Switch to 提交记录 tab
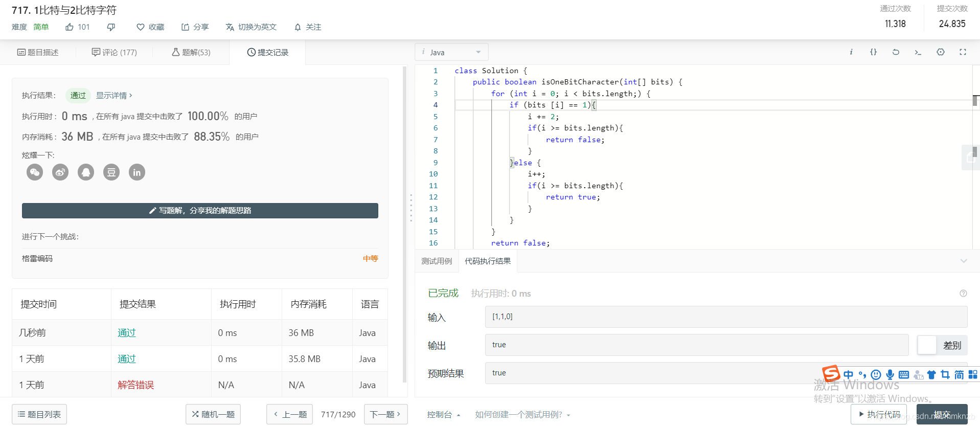The image size is (980, 426). 267,52
